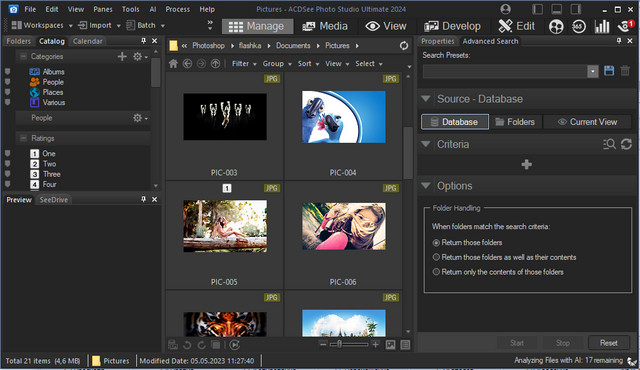Click the Reset button
Screen dimensions: 640x370
(x=609, y=343)
